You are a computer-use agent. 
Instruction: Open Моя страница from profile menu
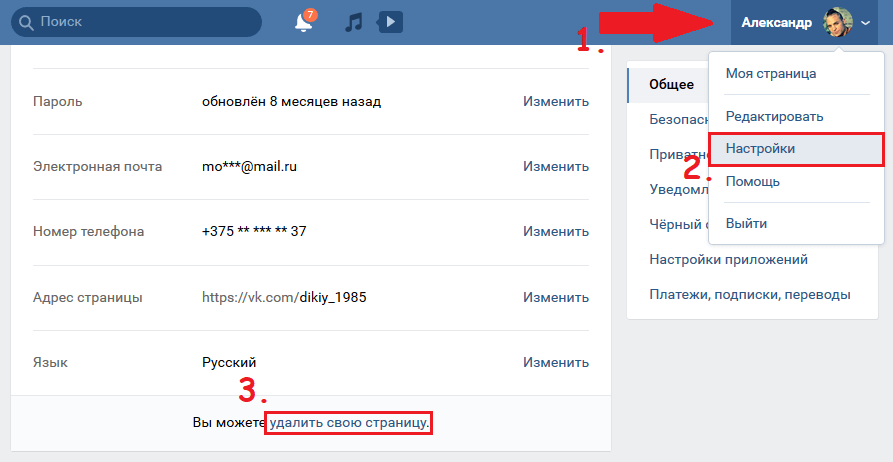pyautogui.click(x=771, y=73)
